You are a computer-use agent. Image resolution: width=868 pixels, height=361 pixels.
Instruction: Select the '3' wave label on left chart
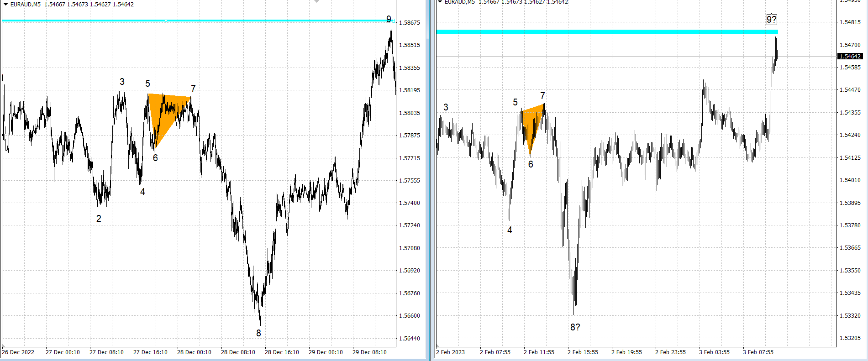pyautogui.click(x=122, y=82)
